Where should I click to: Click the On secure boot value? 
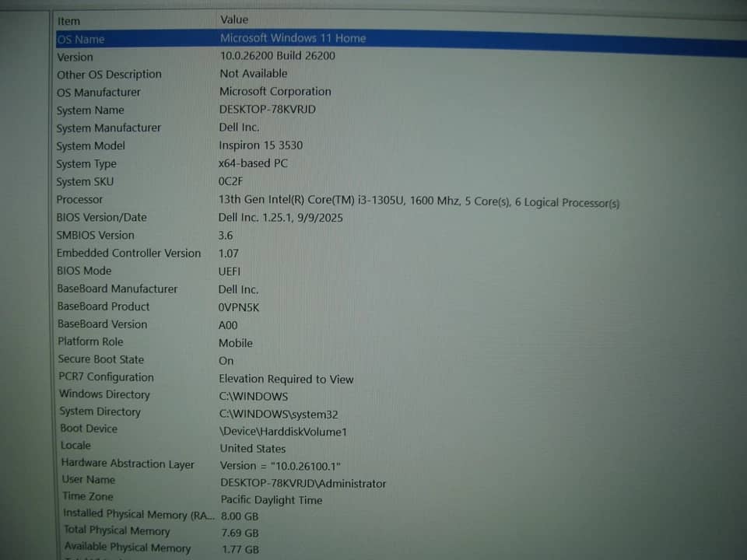[x=226, y=361]
